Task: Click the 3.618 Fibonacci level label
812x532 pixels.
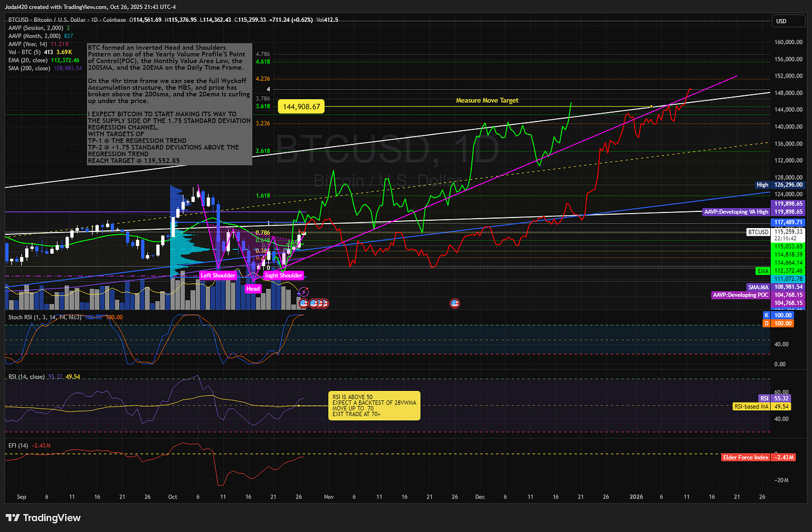Action: pos(263,107)
